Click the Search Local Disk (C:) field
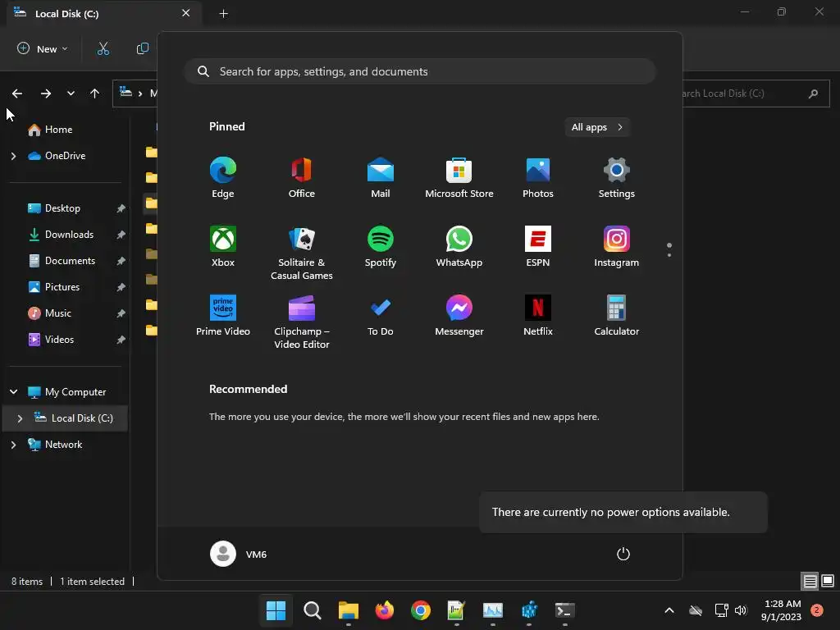The height and width of the screenshot is (630, 840). click(756, 94)
